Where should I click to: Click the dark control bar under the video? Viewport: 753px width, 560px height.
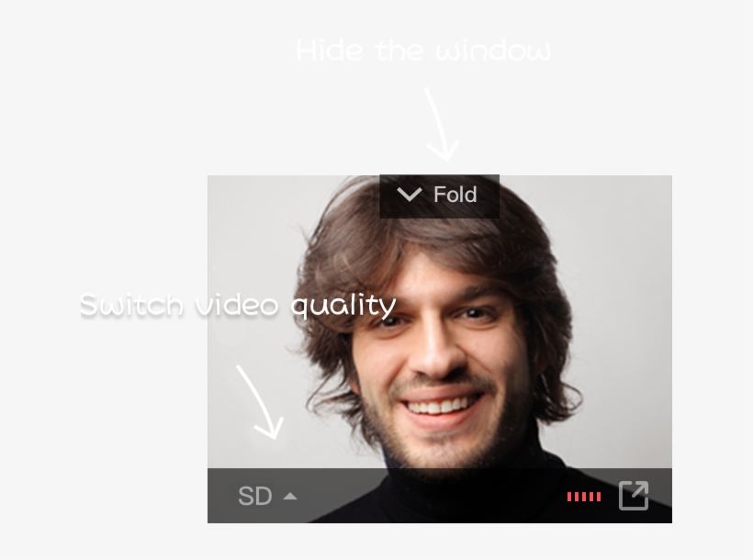440,495
